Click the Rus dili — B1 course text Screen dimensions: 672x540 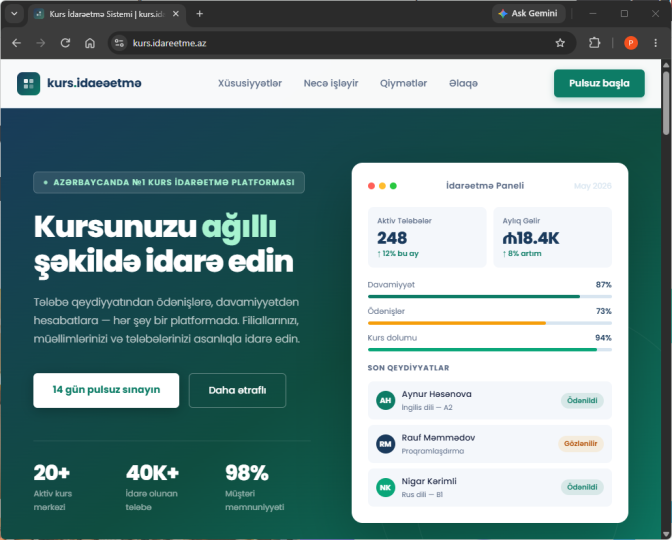(422, 495)
